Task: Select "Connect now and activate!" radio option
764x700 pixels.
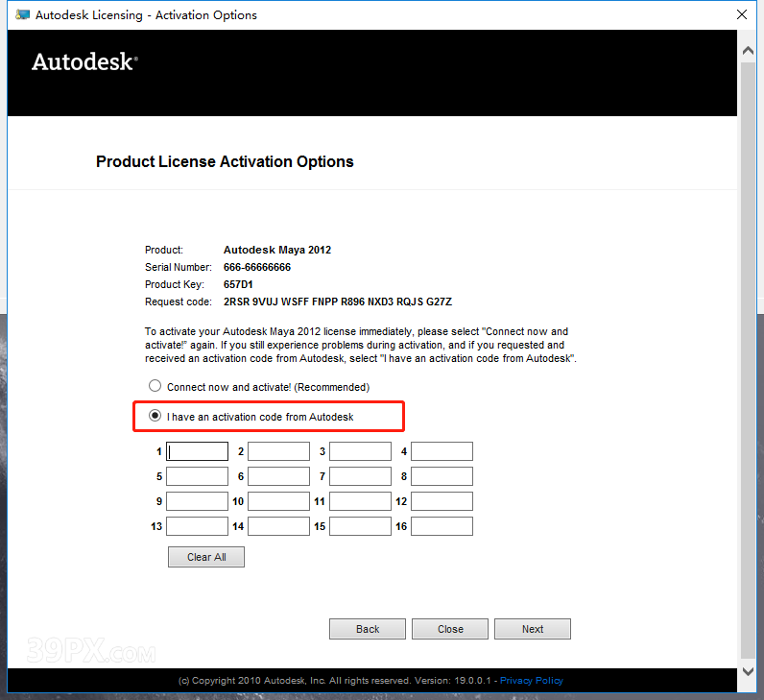Action: click(x=155, y=386)
